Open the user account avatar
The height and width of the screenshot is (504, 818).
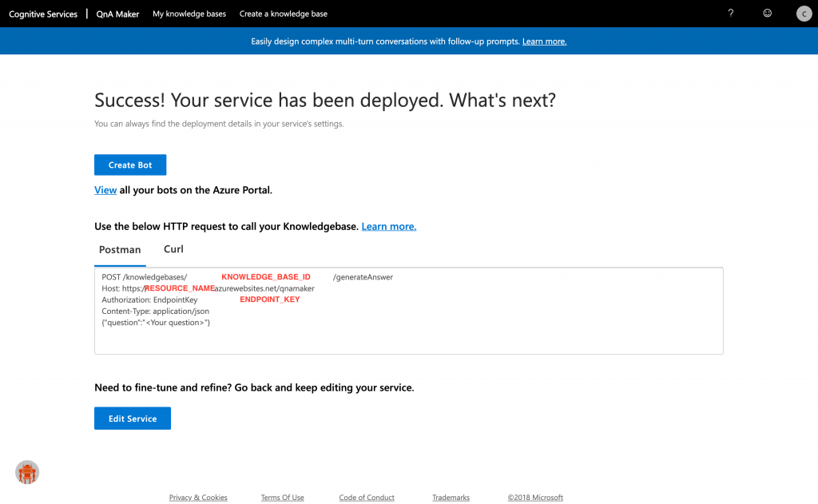[x=804, y=14]
